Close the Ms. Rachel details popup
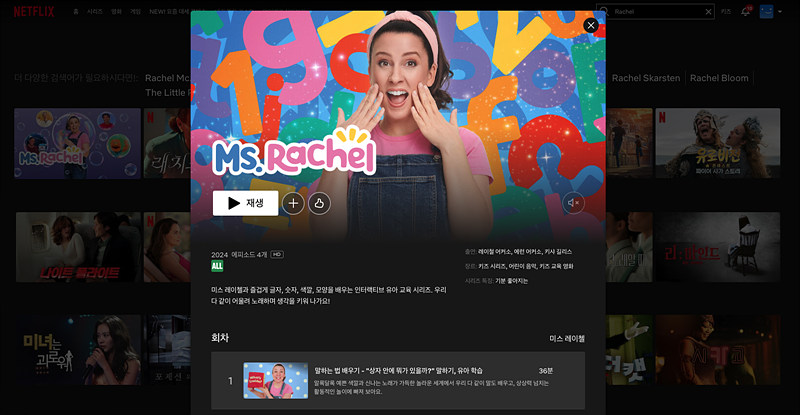Screen dimensions: 800x415 590,25
